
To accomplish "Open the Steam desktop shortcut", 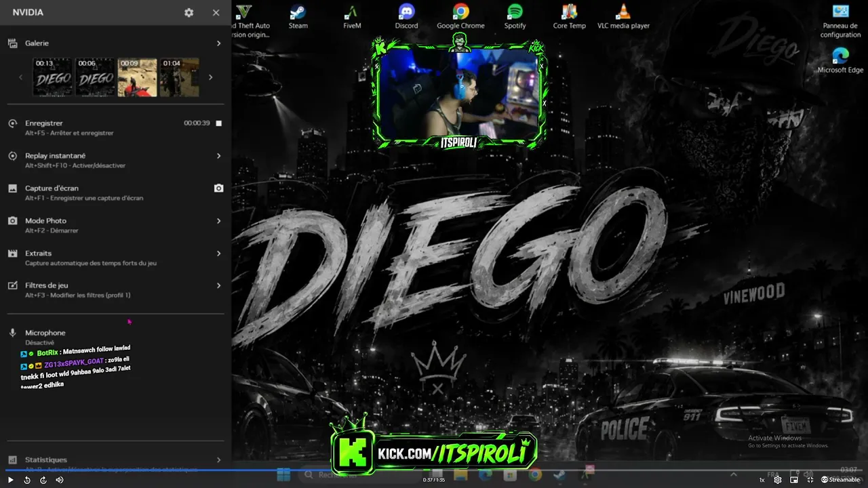I will click(298, 18).
